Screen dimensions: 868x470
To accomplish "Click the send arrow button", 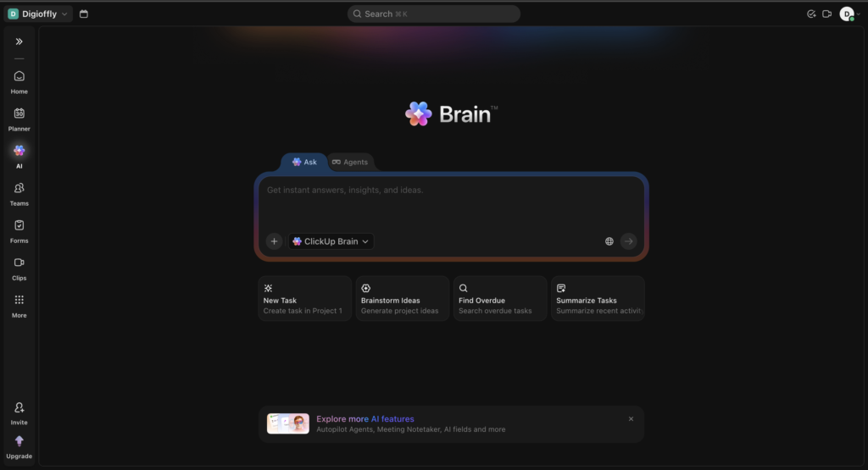I will point(628,241).
